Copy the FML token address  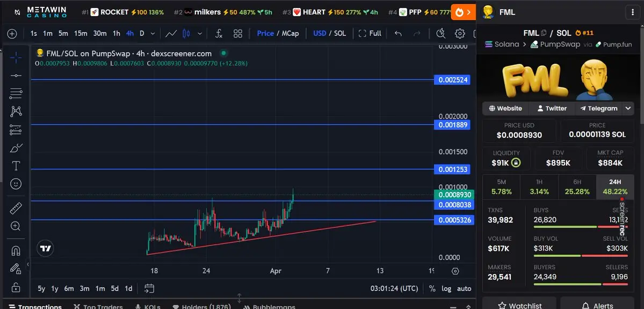click(544, 33)
